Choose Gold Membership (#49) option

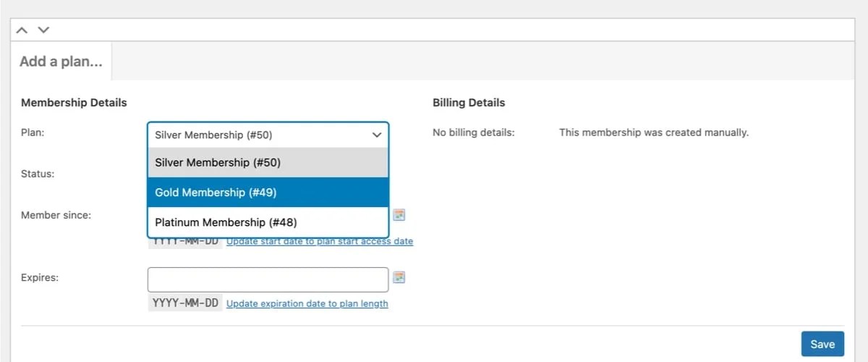click(268, 193)
